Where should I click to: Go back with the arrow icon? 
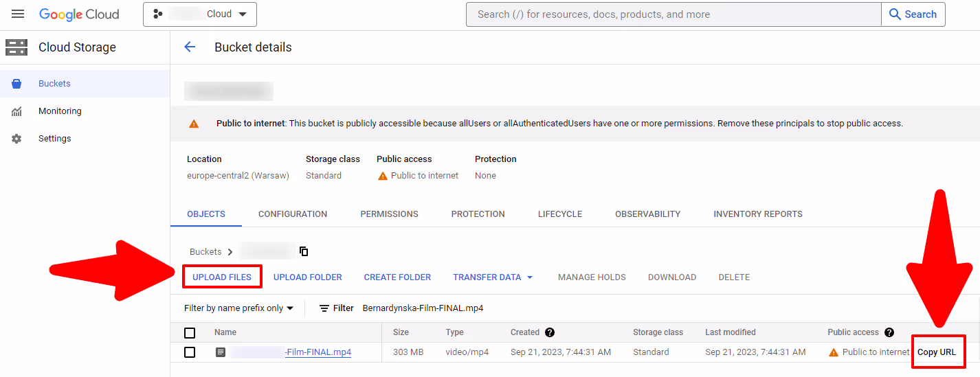pyautogui.click(x=190, y=47)
